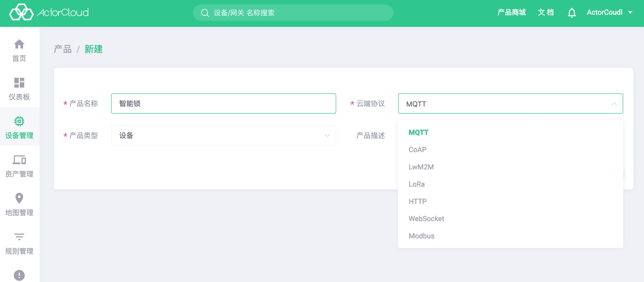Click the exclamation alert sidebar icon
This screenshot has width=644, height=282.
[19, 275]
